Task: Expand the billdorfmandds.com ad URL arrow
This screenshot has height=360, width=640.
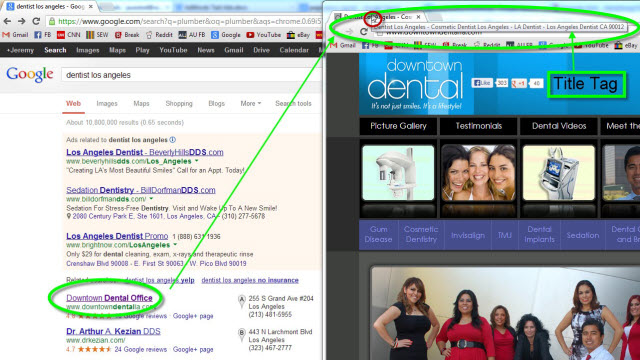Action: tap(151, 199)
